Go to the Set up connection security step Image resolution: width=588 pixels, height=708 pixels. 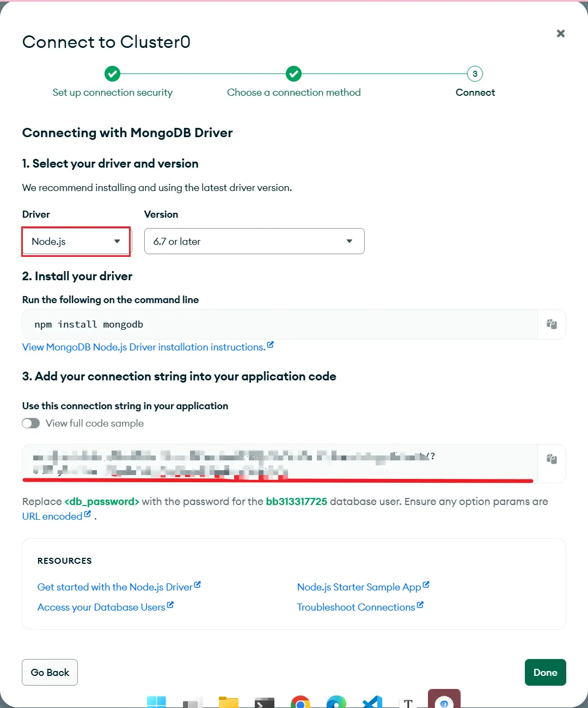coord(112,93)
